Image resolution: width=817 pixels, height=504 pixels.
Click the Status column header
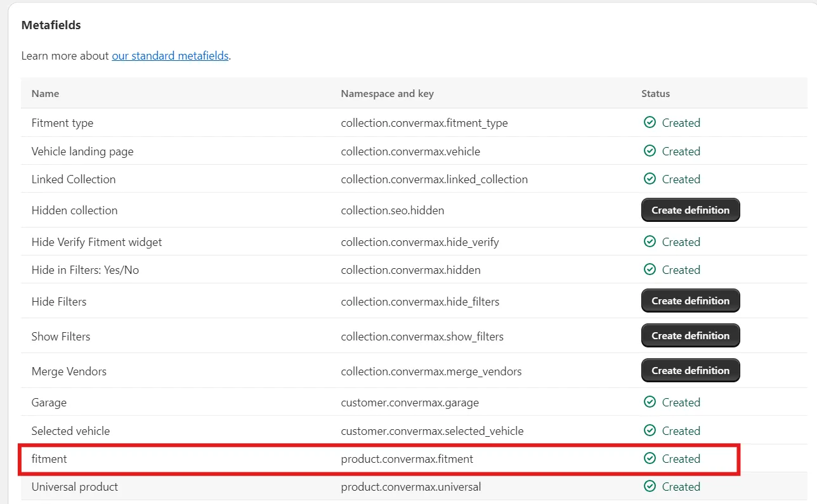(655, 93)
